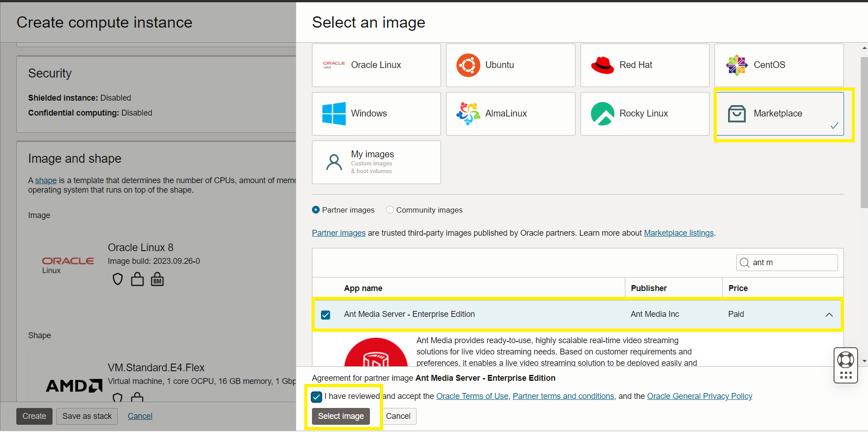Viewport: 868px width, 432px height.
Task: Open the shape definition link
Action: pyautogui.click(x=46, y=180)
